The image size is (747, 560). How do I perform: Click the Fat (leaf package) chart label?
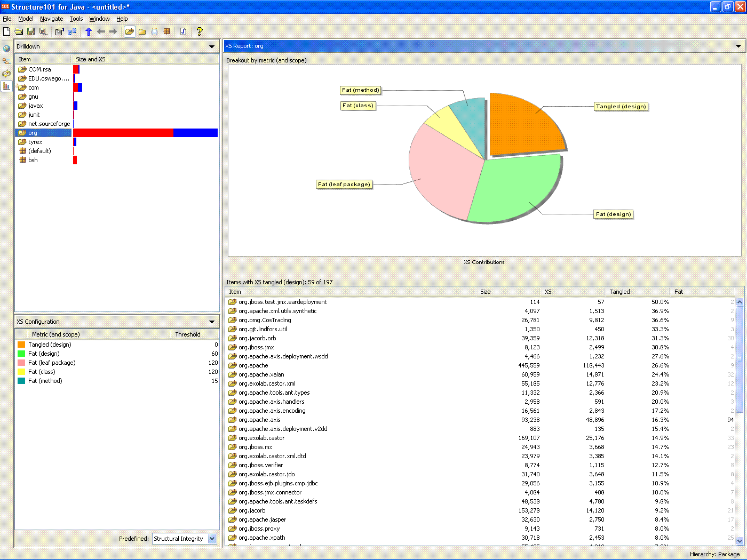click(x=344, y=185)
